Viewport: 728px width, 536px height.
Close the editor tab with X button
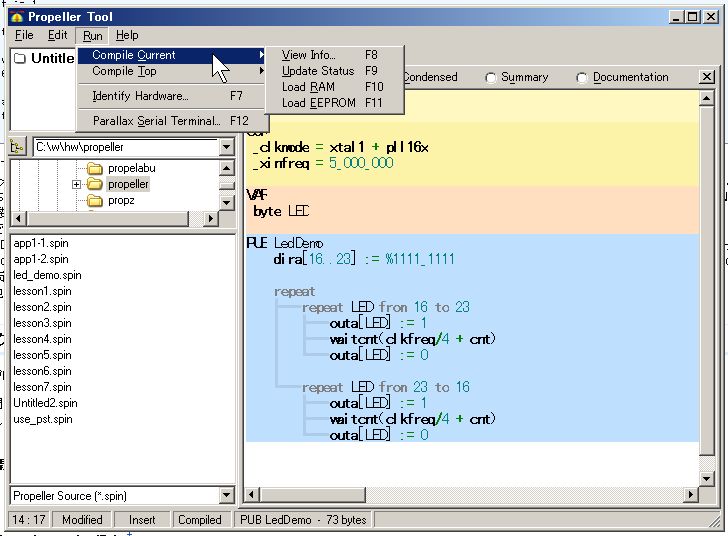706,77
